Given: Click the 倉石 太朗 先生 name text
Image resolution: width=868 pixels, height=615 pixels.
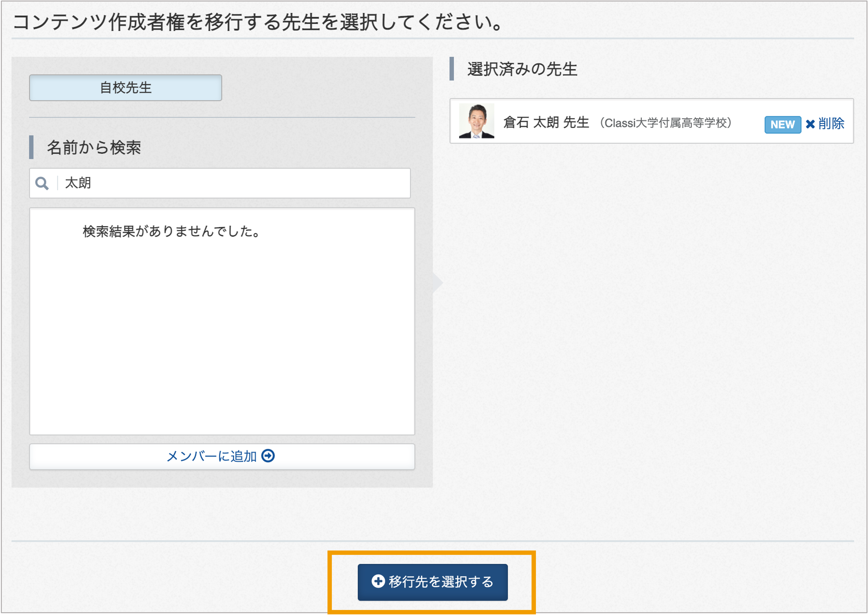Looking at the screenshot, I should point(546,123).
